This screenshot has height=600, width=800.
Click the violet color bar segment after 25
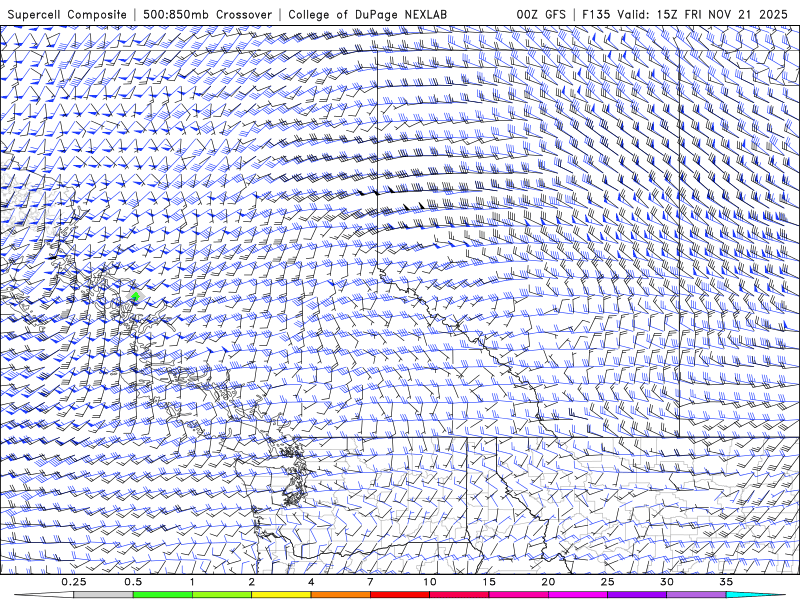coord(637,595)
